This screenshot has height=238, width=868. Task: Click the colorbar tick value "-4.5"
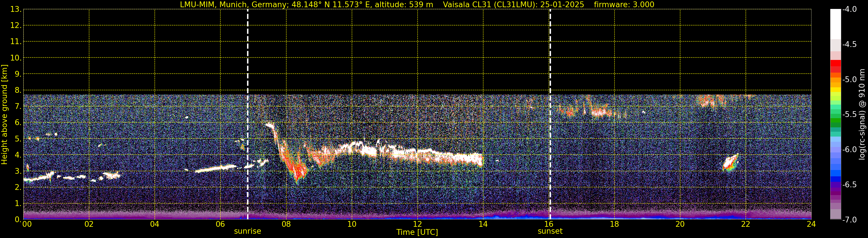tap(849, 44)
